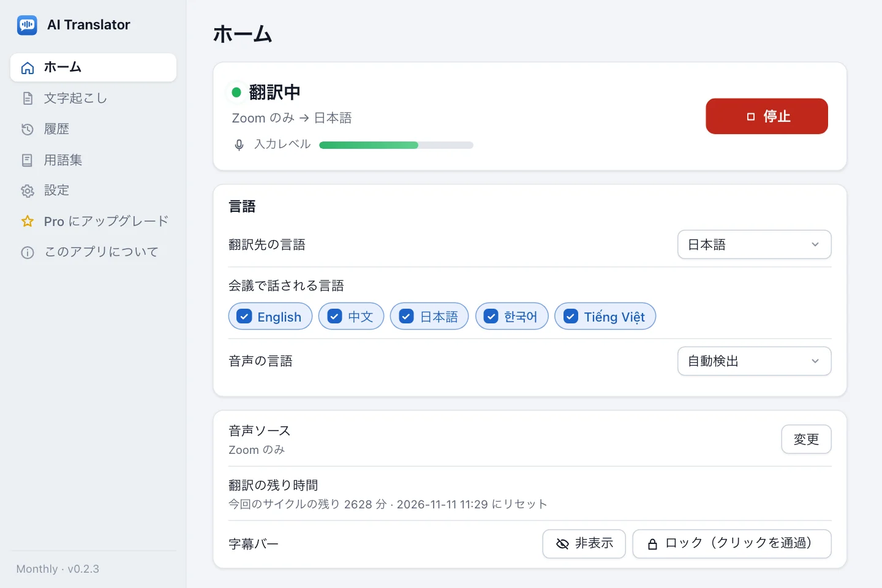Click the 字幕バー label
Screen dimensions: 882x588
(x=254, y=544)
